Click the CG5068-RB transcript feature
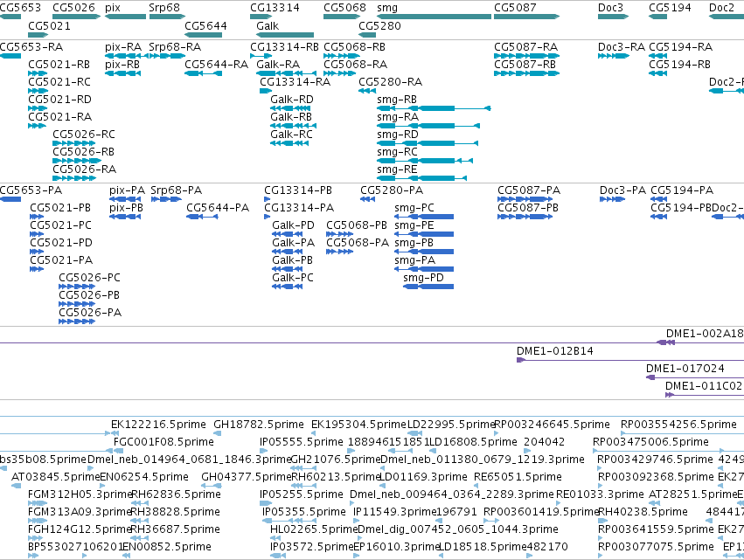Viewport: 744px width, 560px height. tap(342, 56)
